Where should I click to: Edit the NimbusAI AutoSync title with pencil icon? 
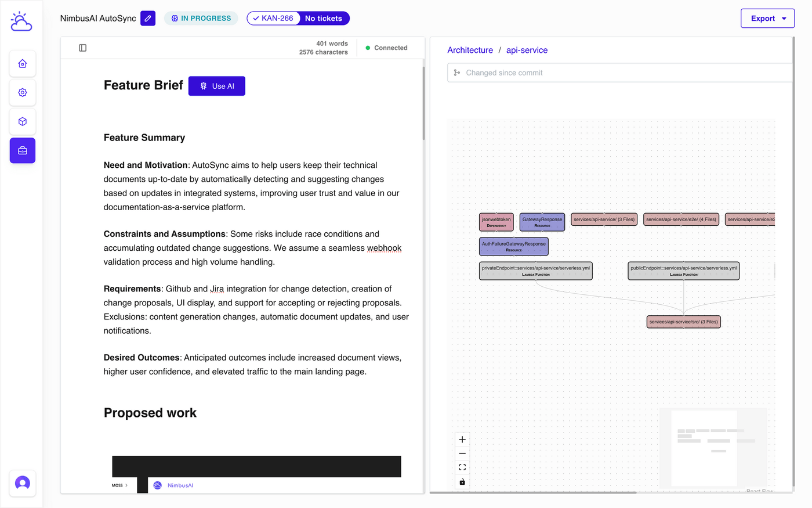[x=148, y=19]
